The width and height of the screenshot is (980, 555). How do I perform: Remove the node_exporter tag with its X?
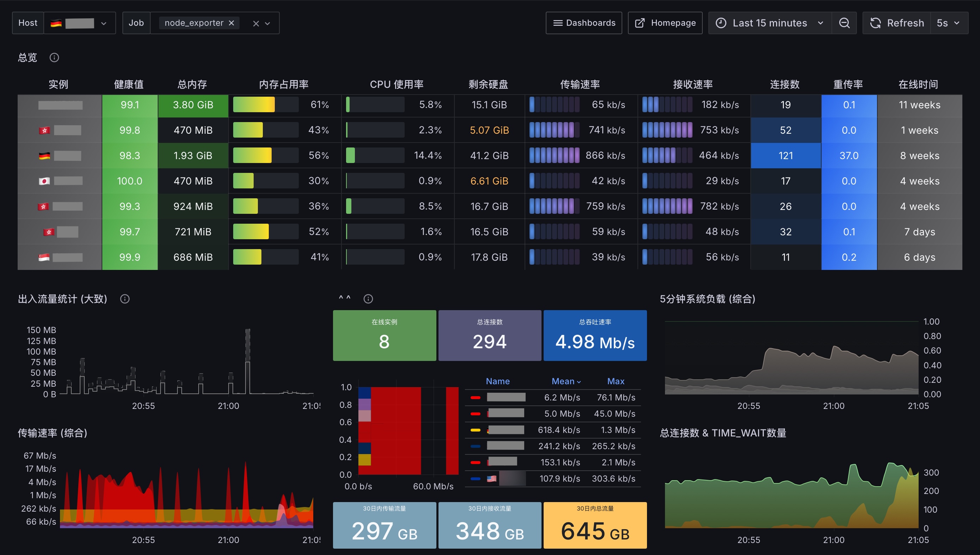point(231,23)
